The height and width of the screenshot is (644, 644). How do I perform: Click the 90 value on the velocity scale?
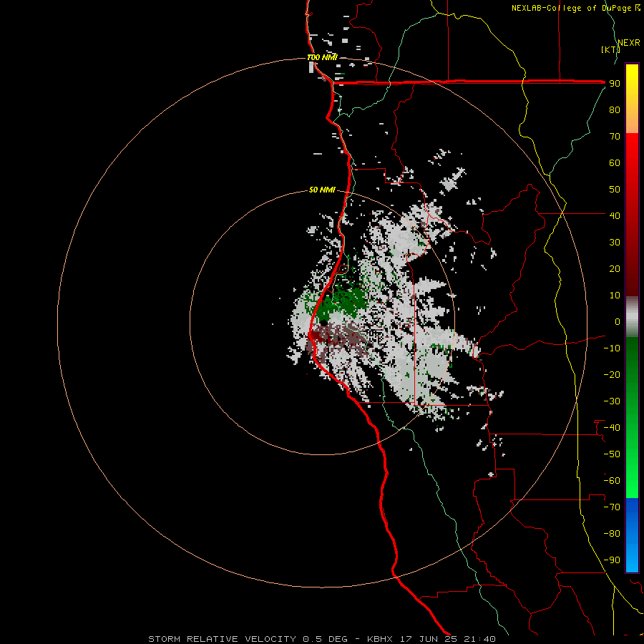pos(615,84)
